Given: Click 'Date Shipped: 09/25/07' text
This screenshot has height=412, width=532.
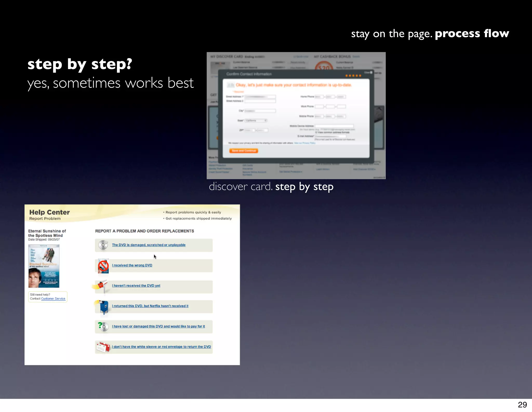Looking at the screenshot, I should tap(44, 240).
